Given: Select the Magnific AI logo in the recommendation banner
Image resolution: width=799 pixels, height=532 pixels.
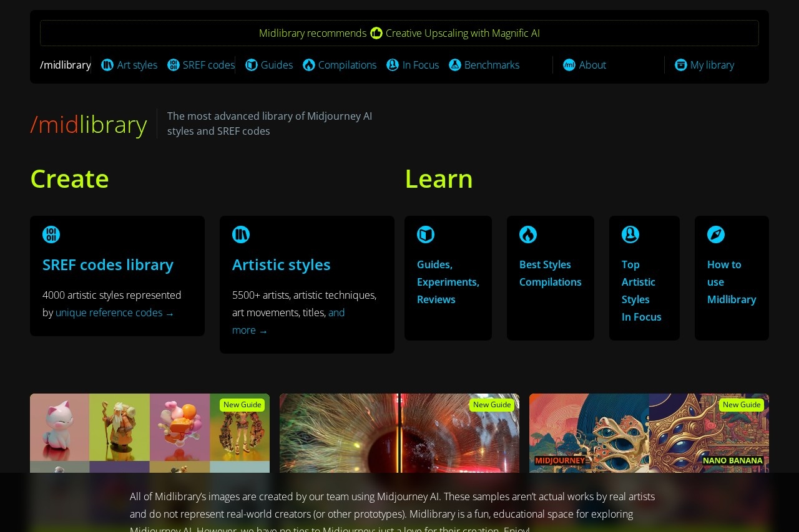Looking at the screenshot, I should click(x=376, y=32).
